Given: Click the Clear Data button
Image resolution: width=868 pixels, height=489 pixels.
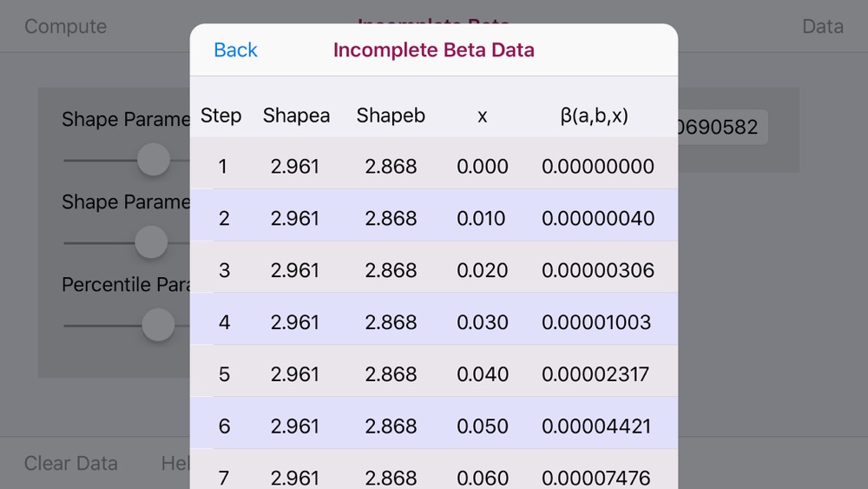Looking at the screenshot, I should (x=71, y=463).
